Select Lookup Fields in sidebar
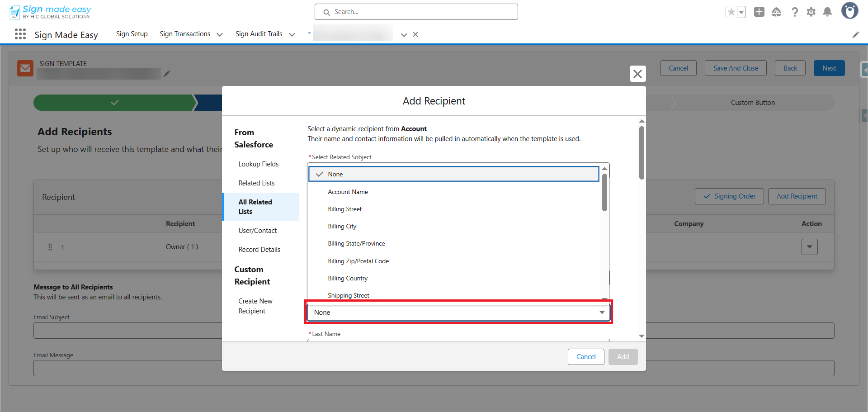This screenshot has width=868, height=412. (259, 164)
